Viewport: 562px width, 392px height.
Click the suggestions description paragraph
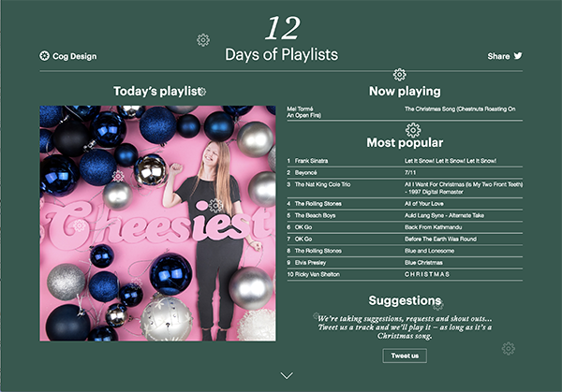coord(405,327)
